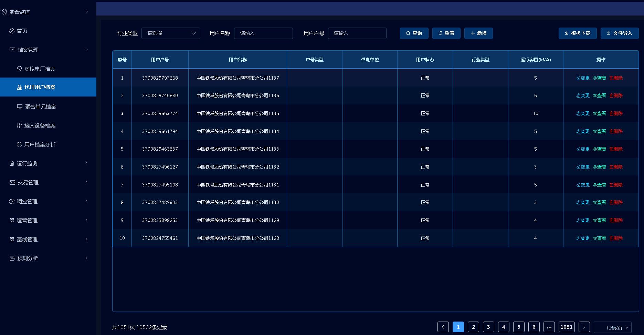Click 查看 eye icon in row 3

[594, 114]
